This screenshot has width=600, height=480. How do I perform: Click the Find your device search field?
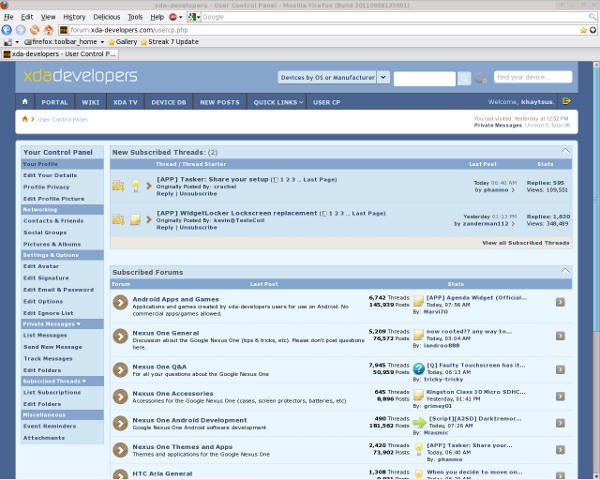pyautogui.click(x=533, y=77)
